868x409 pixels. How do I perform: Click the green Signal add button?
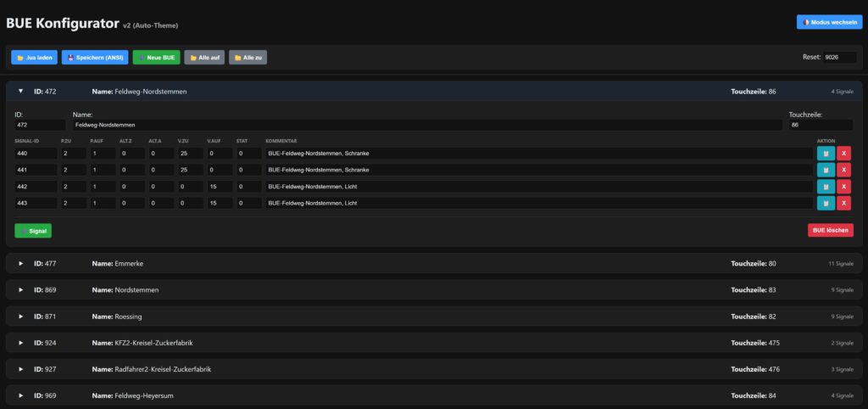[x=33, y=231]
